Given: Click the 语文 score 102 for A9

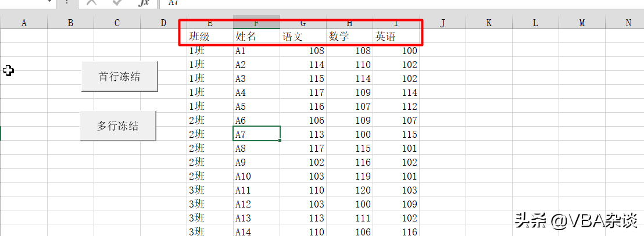Looking at the screenshot, I should coord(303,162).
